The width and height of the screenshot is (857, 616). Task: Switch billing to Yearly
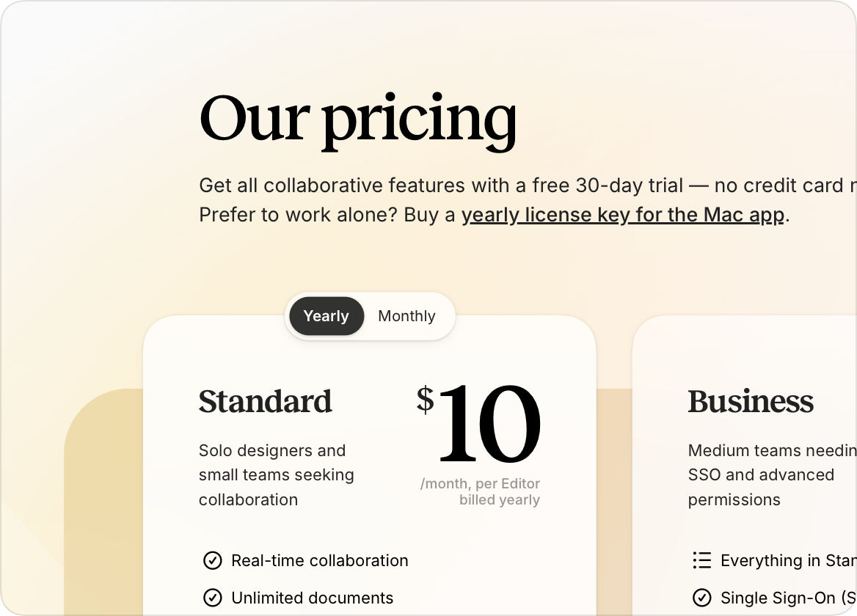327,316
